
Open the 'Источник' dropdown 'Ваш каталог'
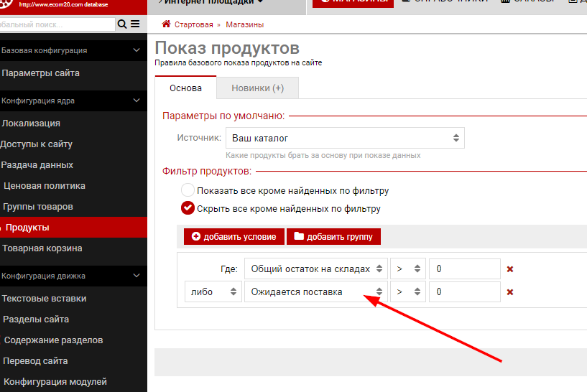(345, 138)
